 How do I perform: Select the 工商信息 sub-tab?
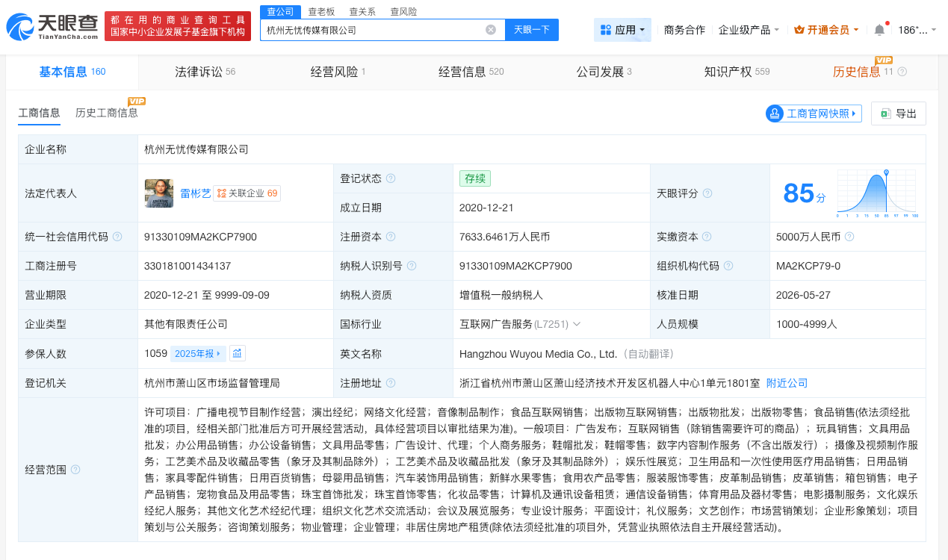coord(39,113)
